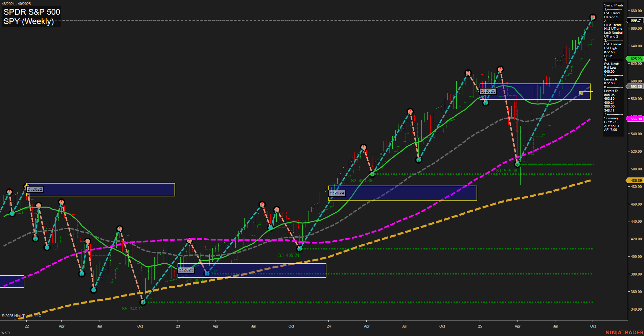Click the teal pivot dot above S5: 348.11
This screenshot has height=336, width=644.
[x=143, y=303]
